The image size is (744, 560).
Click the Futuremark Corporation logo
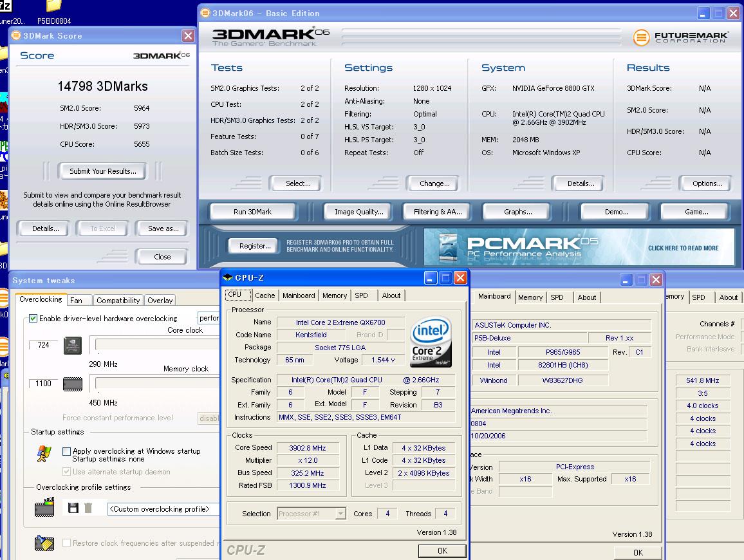pyautogui.click(x=680, y=37)
